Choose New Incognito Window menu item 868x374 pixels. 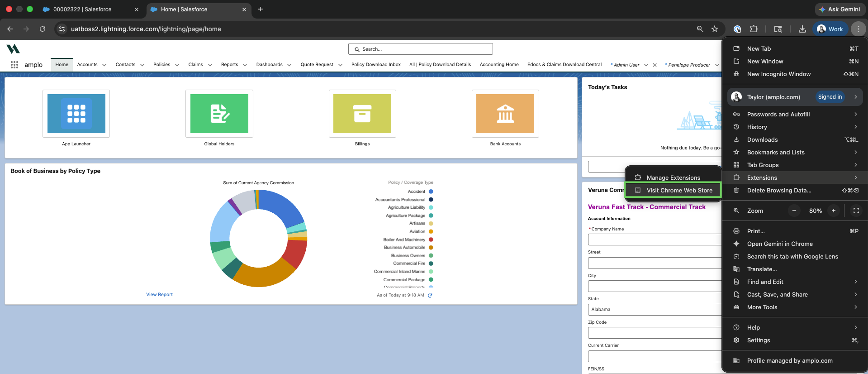click(x=795, y=74)
